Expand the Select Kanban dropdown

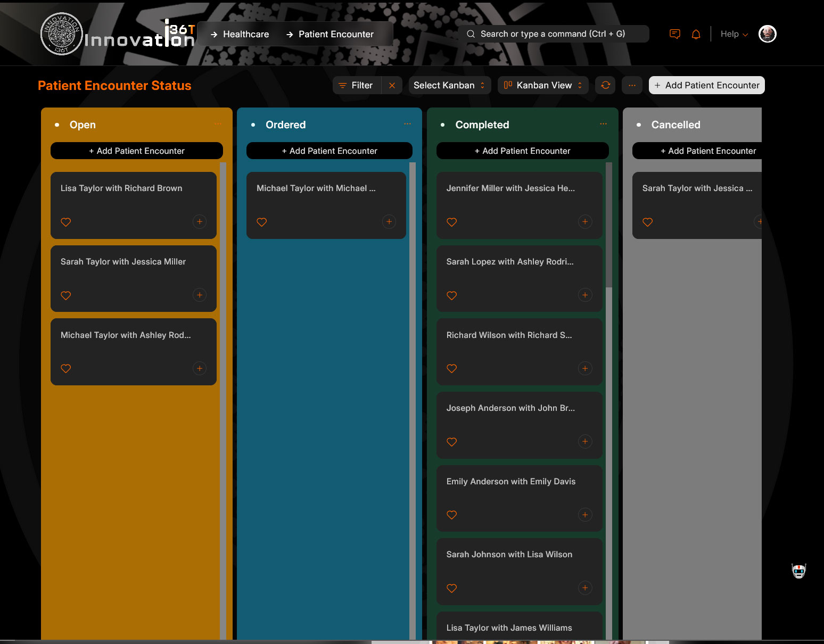(x=449, y=85)
